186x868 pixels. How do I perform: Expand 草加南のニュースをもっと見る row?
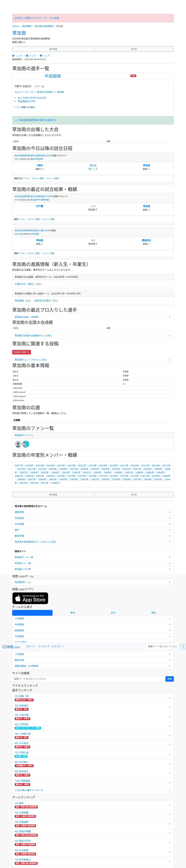pyautogui.click(x=93, y=360)
